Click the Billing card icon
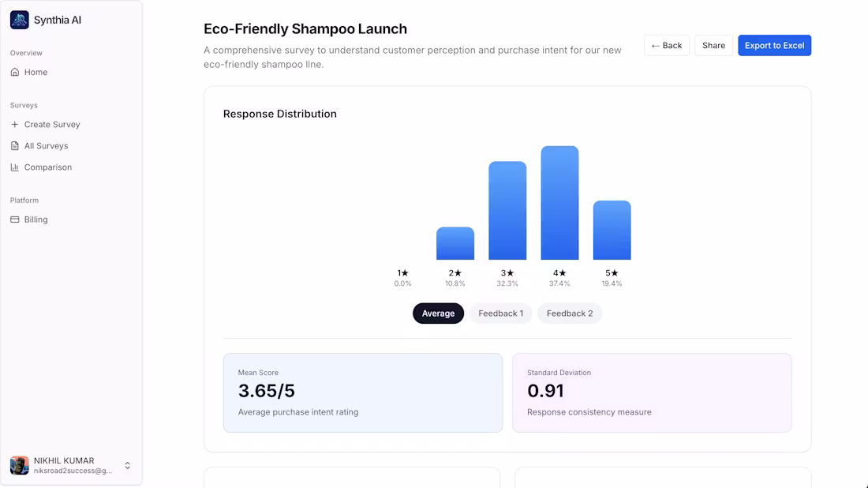Viewport: 868px width, 488px height. click(x=15, y=219)
